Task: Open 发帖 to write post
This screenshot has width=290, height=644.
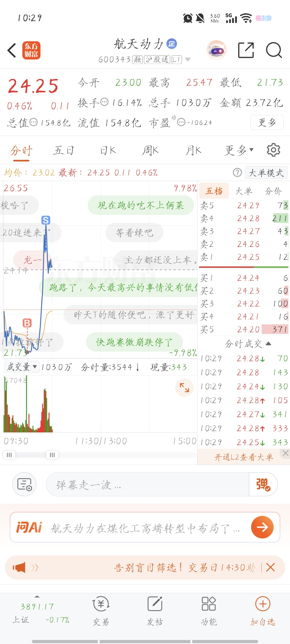Action: click(155, 611)
